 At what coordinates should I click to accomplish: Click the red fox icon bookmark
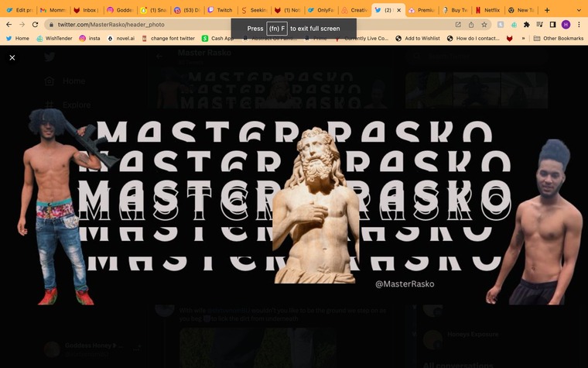tap(510, 38)
